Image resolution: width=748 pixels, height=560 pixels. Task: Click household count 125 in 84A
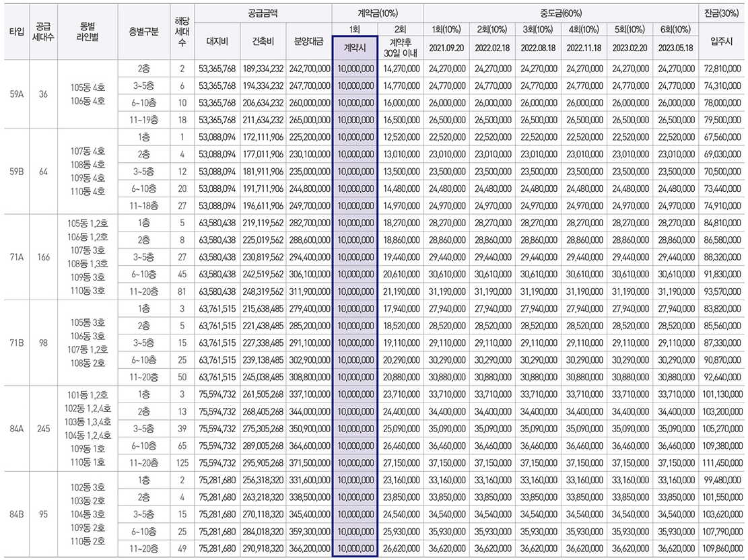pos(182,462)
